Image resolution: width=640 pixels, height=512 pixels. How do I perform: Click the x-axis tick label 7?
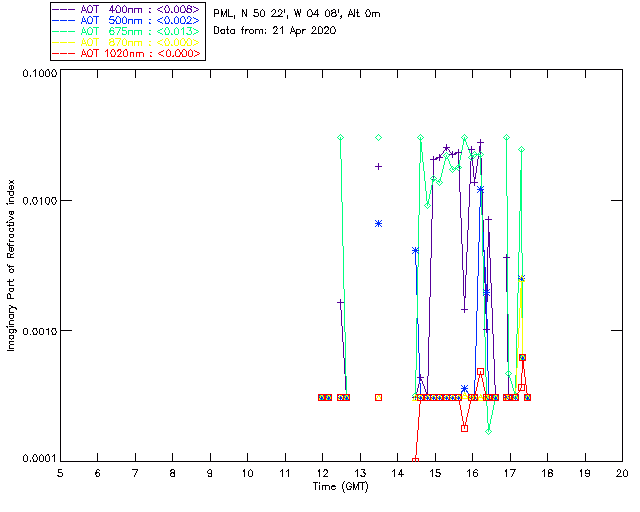(x=135, y=473)
